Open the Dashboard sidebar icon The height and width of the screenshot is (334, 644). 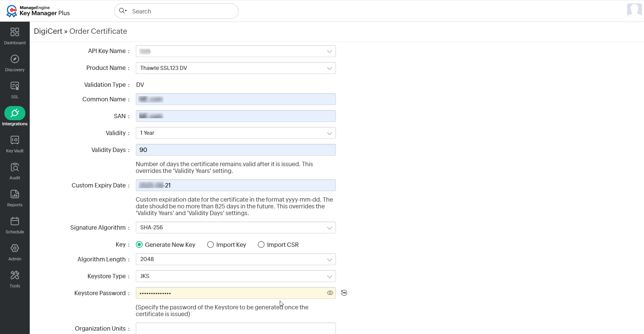15,32
